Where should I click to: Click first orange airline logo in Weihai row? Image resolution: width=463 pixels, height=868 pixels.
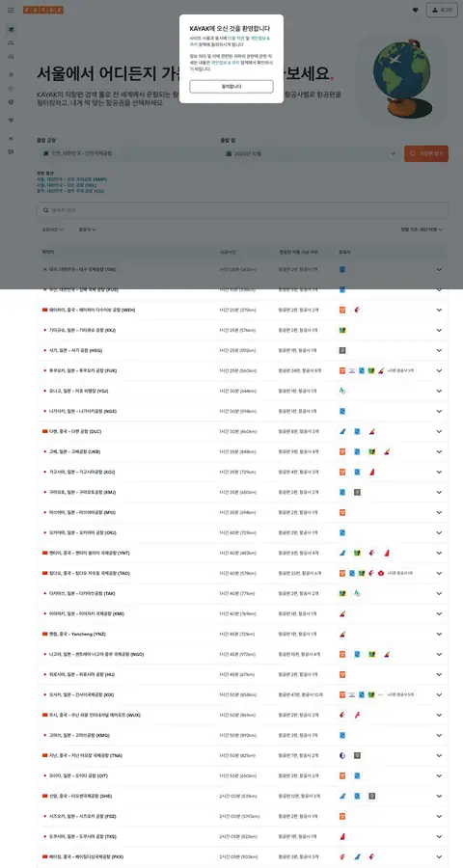[342, 310]
